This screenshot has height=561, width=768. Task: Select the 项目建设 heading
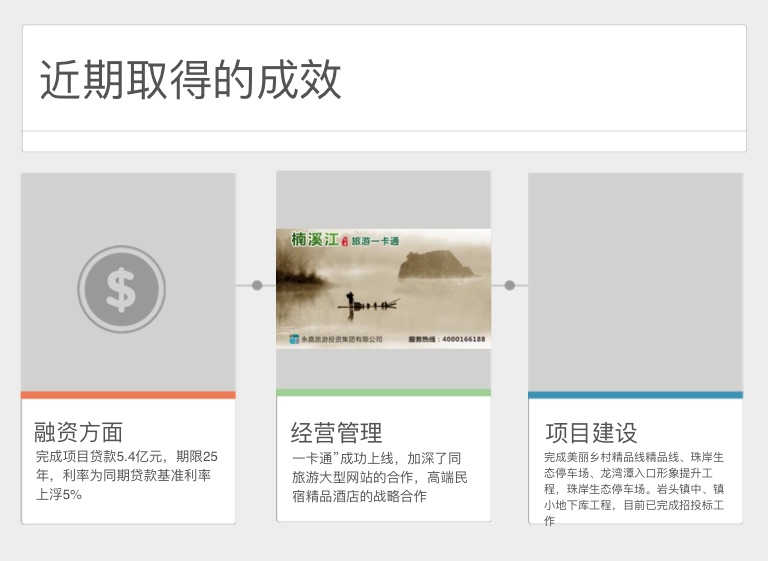coord(591,433)
